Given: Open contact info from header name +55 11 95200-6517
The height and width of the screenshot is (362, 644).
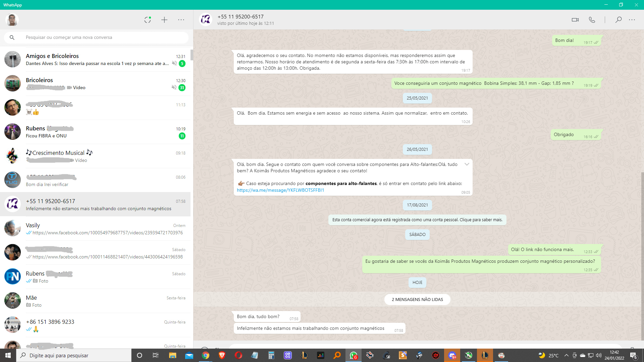Looking at the screenshot, I should point(240,16).
